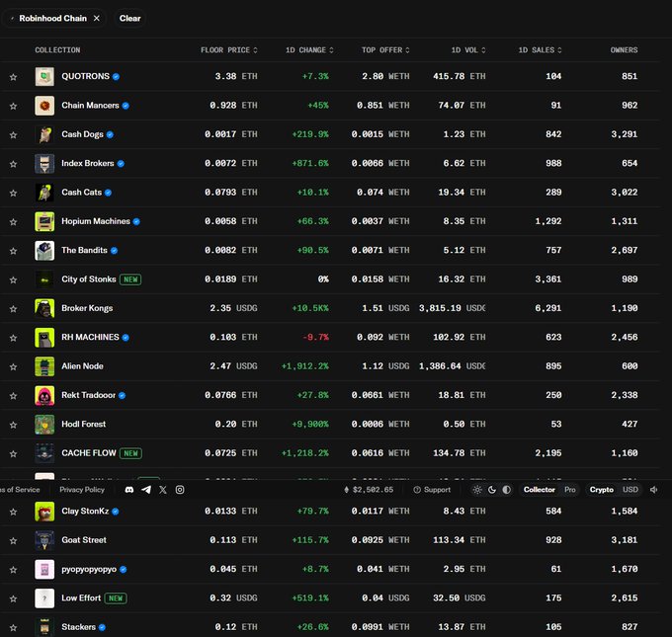Open the X (Twitter) link icon

pos(163,490)
